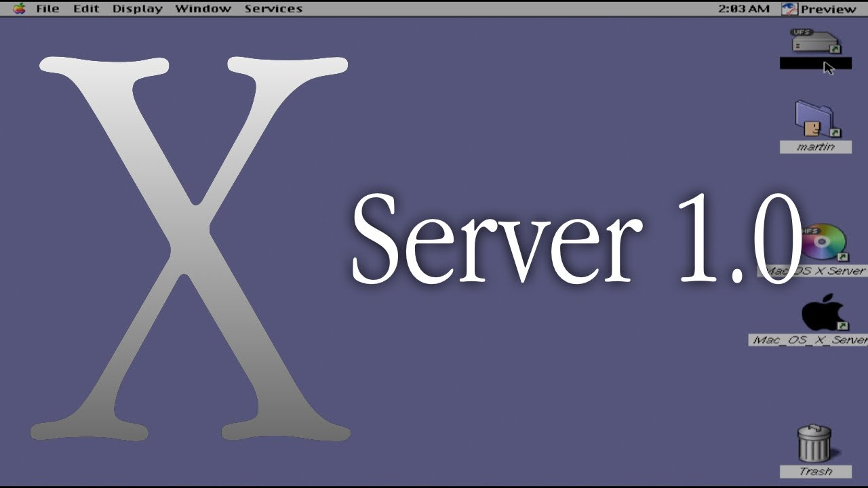Click the 'Mac OS X Server' CD label
Viewport: 868px width, 488px height.
tap(813, 271)
